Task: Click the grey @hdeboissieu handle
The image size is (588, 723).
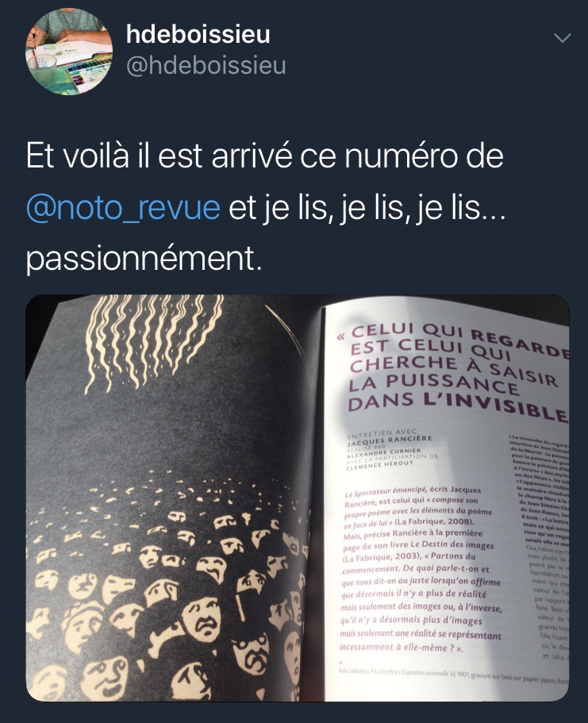Action: pyautogui.click(x=206, y=66)
